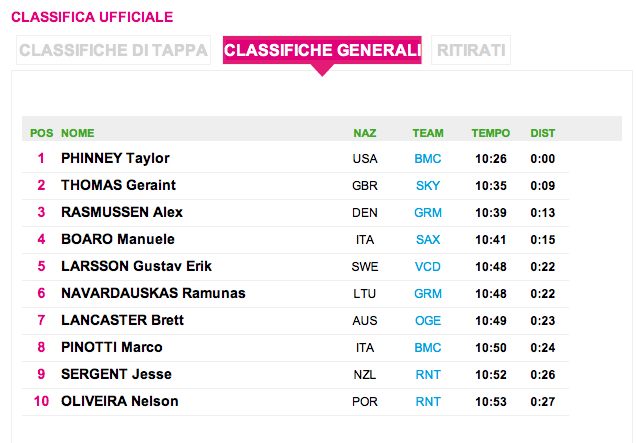Click on LANCASTER Brett row name
Image resolution: width=636 pixels, height=443 pixels.
point(122,321)
